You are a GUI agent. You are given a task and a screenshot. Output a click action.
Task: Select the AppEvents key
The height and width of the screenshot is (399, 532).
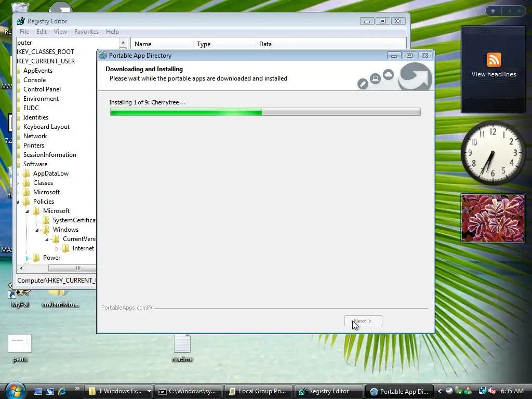pos(37,71)
